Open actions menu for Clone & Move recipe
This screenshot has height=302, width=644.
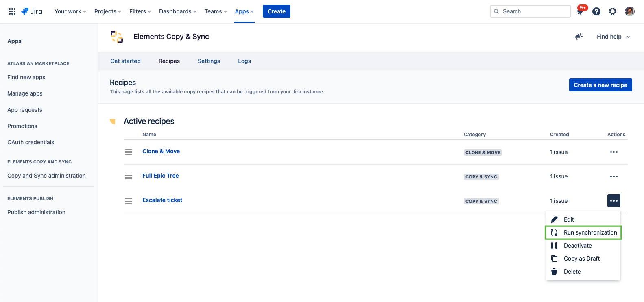(614, 152)
